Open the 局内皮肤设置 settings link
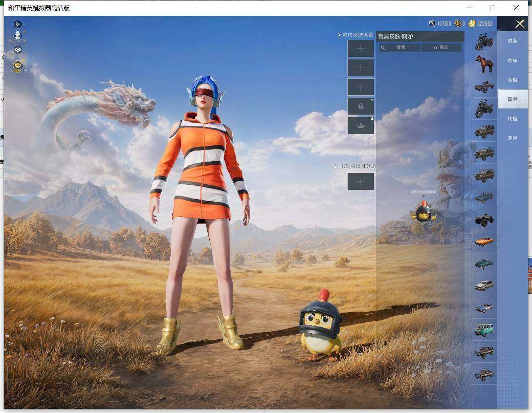The width and height of the screenshot is (532, 413). pyautogui.click(x=355, y=35)
